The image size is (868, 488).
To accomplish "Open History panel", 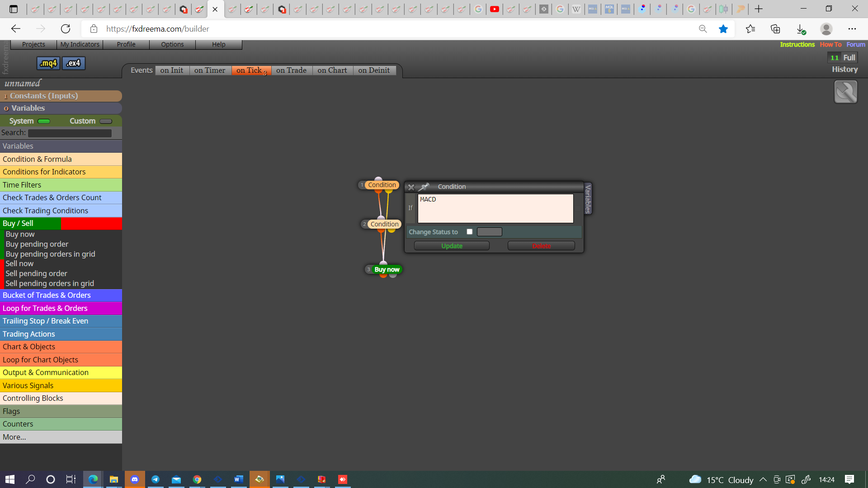I will click(844, 69).
